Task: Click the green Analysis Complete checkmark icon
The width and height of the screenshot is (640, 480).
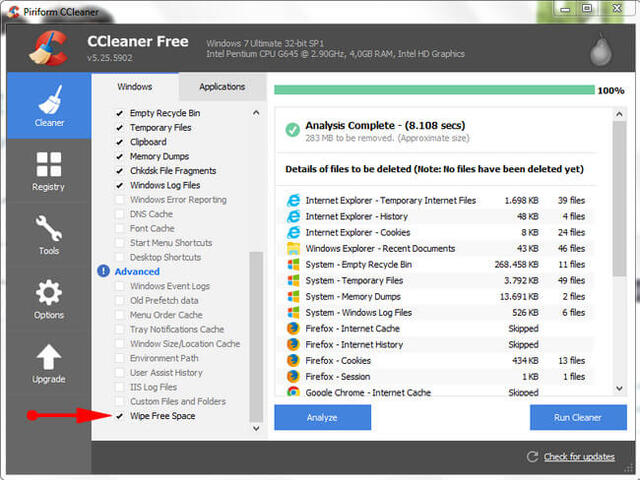Action: (293, 130)
